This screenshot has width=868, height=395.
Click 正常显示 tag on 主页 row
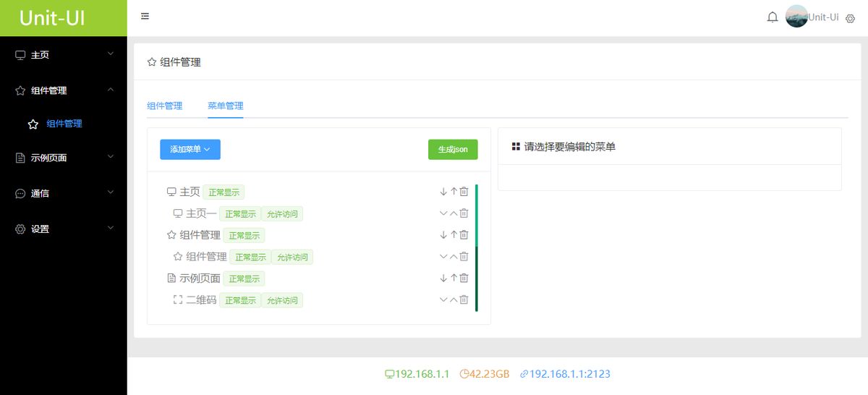point(224,192)
